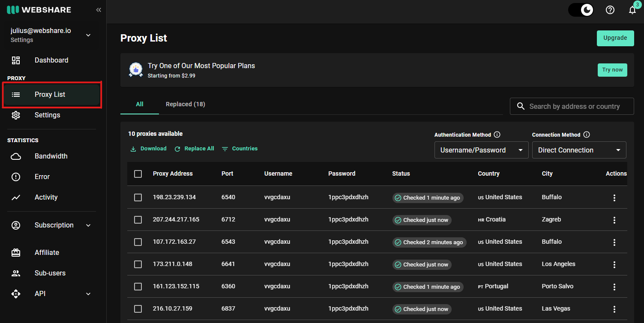Click the API diamond icon
The height and width of the screenshot is (323, 644).
click(16, 294)
